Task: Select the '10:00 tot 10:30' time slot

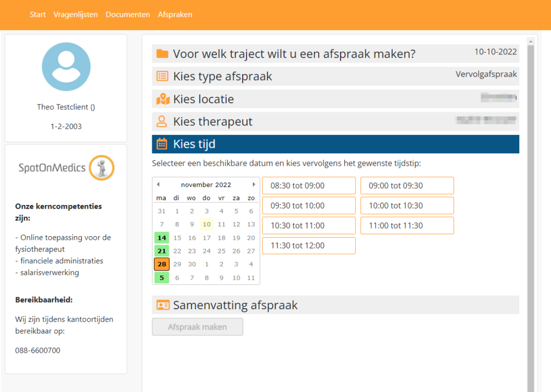Action: click(407, 205)
